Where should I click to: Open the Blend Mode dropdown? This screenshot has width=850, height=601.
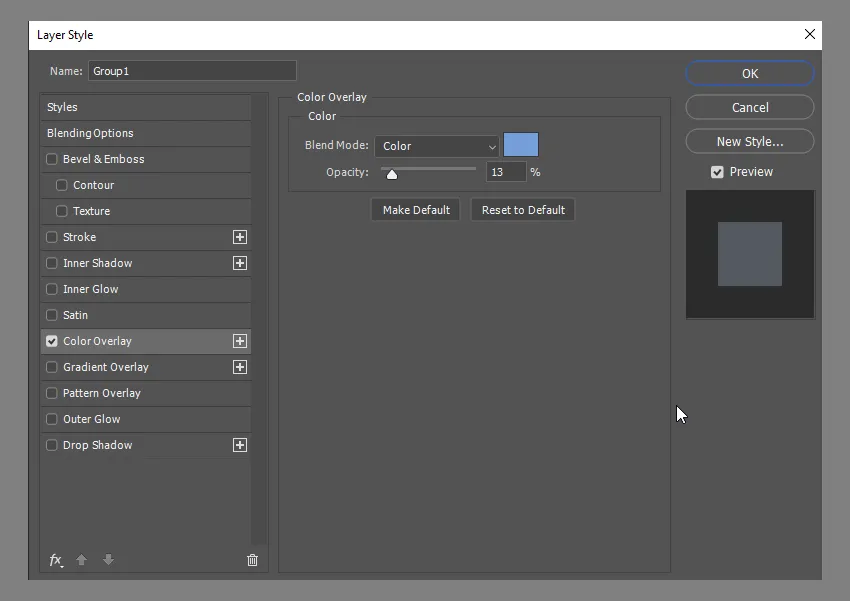(437, 146)
